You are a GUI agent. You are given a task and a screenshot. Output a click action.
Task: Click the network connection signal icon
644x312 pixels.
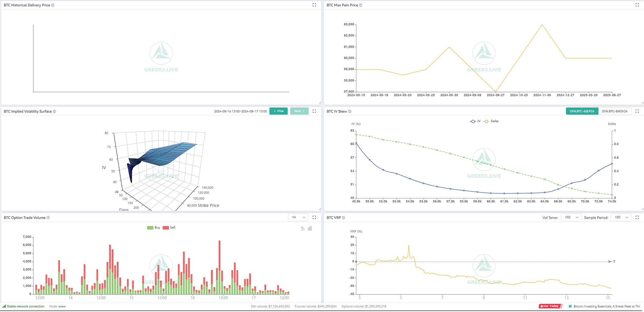coord(4,306)
